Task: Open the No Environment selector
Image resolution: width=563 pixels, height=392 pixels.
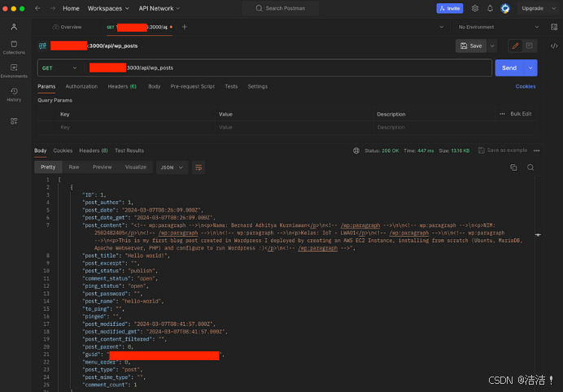Action: [499, 27]
